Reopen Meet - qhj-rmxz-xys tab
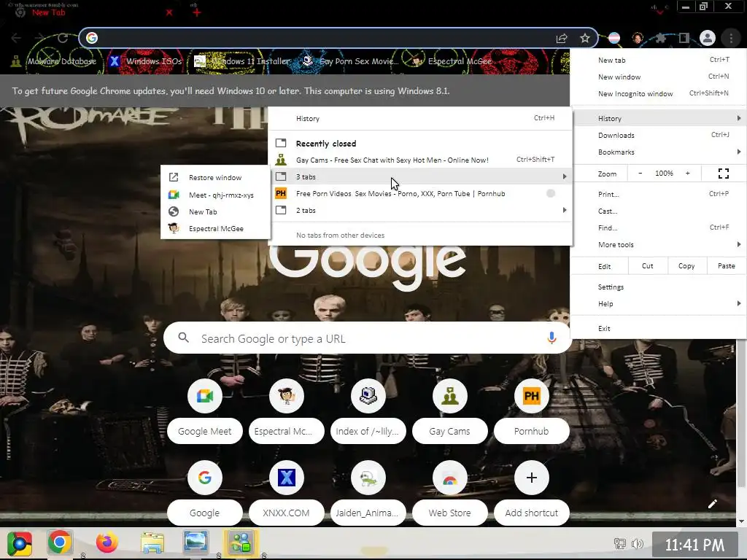This screenshot has height=560, width=747. coord(215,195)
